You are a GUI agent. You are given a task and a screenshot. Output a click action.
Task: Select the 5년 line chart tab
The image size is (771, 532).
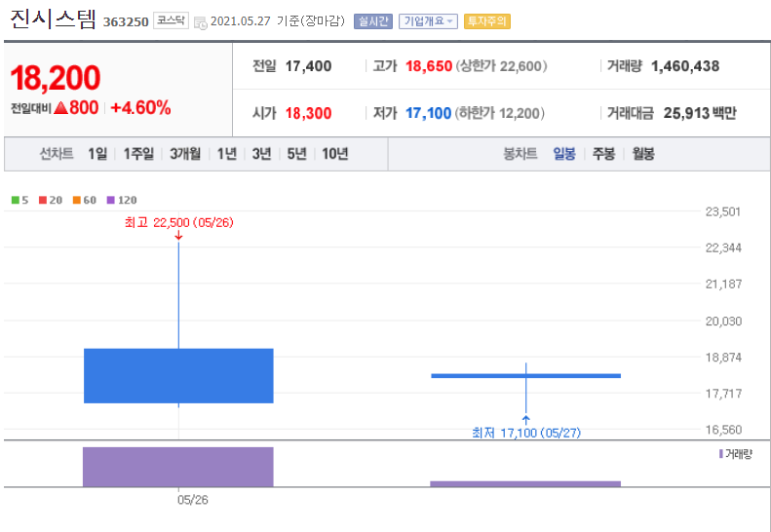[296, 154]
